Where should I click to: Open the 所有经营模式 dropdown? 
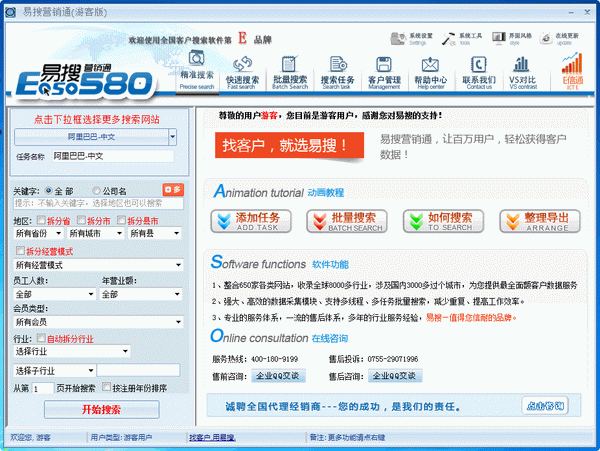pos(98,265)
